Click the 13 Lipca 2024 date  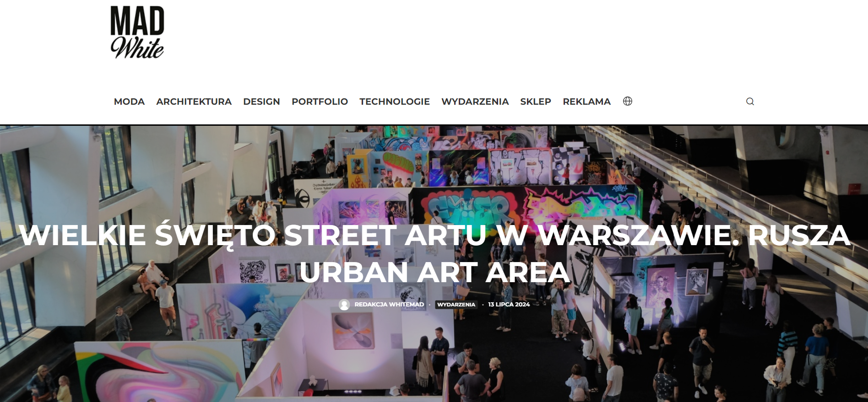(509, 305)
